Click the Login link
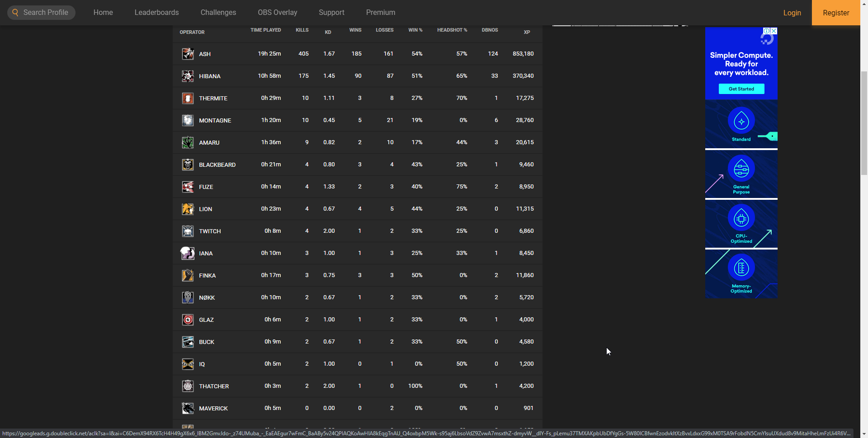868x438 pixels. [792, 13]
